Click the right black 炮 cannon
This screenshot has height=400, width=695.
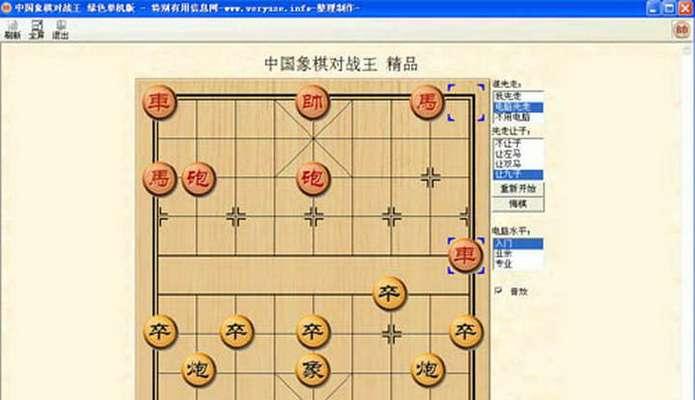click(x=428, y=370)
